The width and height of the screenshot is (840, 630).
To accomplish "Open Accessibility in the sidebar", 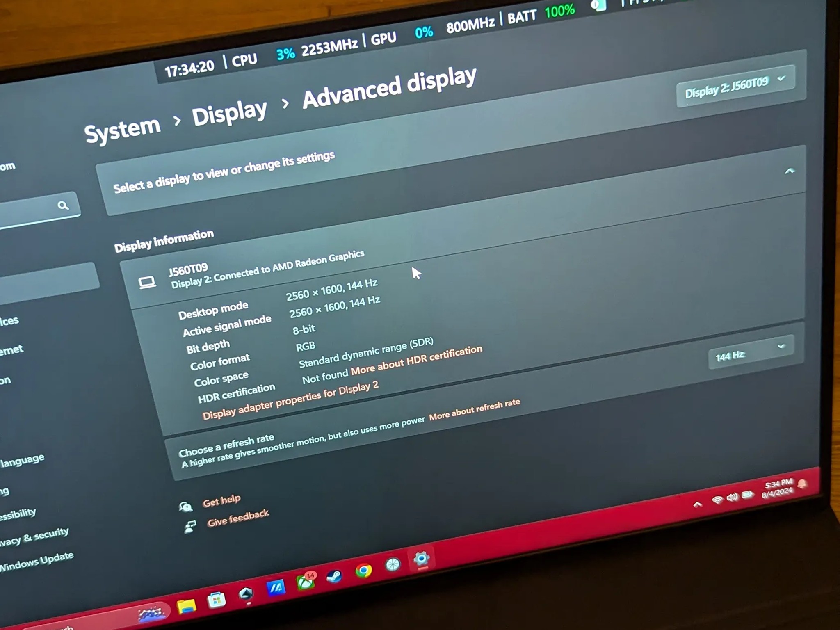I will [18, 514].
